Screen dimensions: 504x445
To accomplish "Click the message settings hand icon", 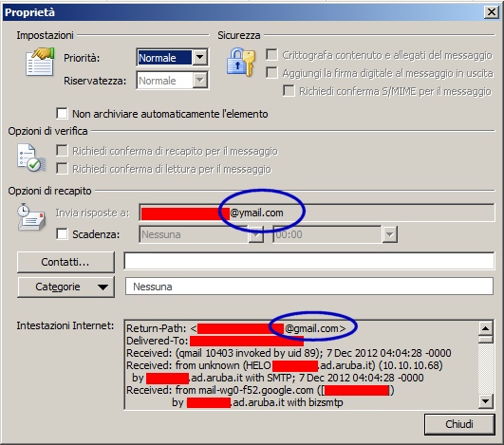I will 40,62.
